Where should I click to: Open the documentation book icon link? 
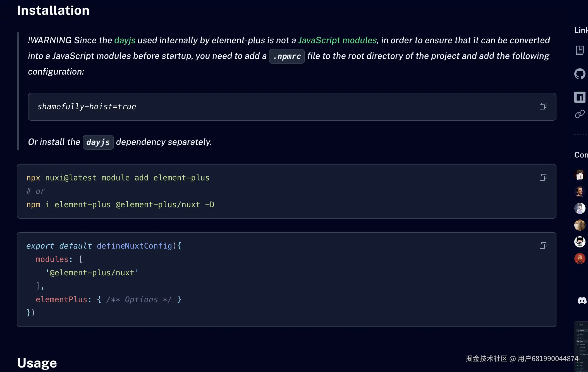(x=580, y=50)
